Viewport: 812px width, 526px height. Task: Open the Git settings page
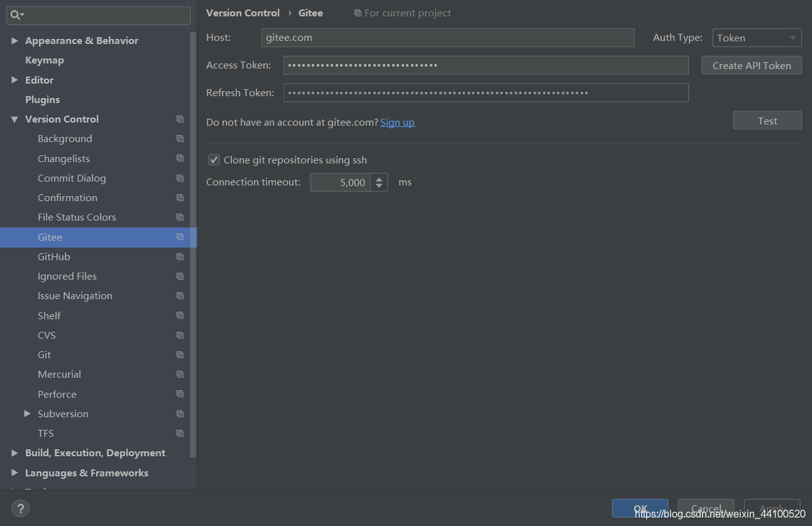click(x=44, y=354)
